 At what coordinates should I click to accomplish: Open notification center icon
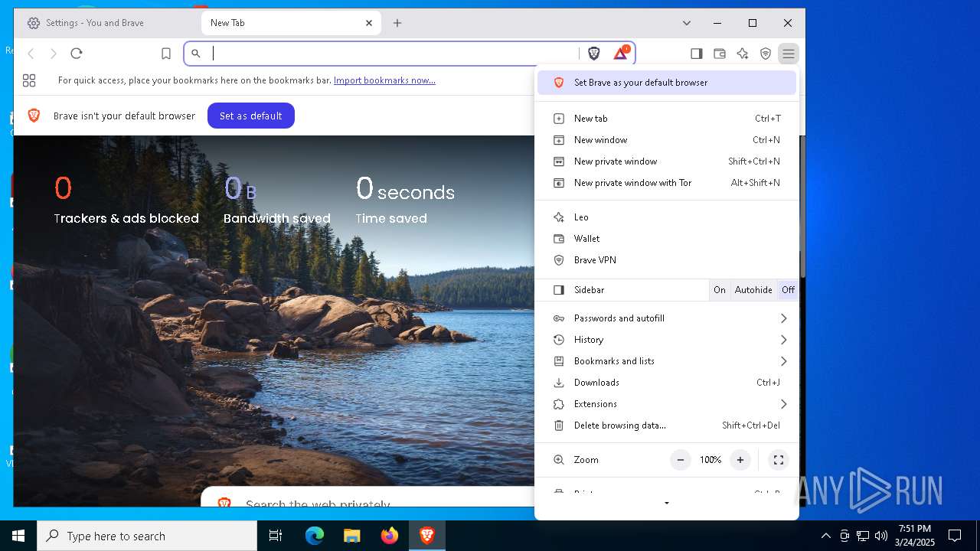point(955,536)
